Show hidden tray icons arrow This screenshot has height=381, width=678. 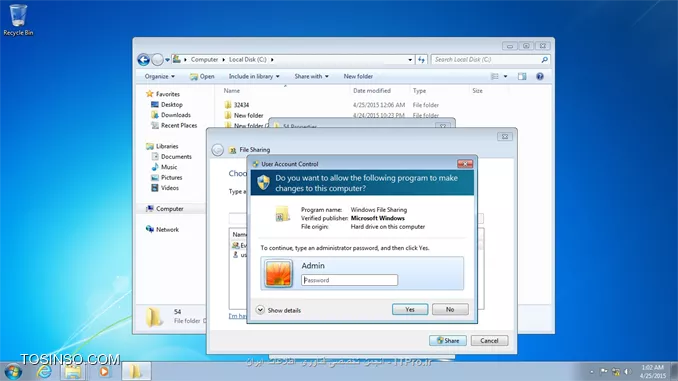point(592,371)
